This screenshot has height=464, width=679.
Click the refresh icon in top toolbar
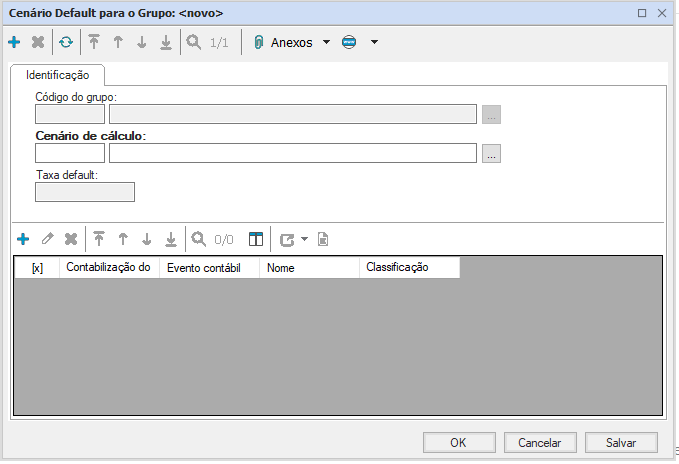[65, 43]
